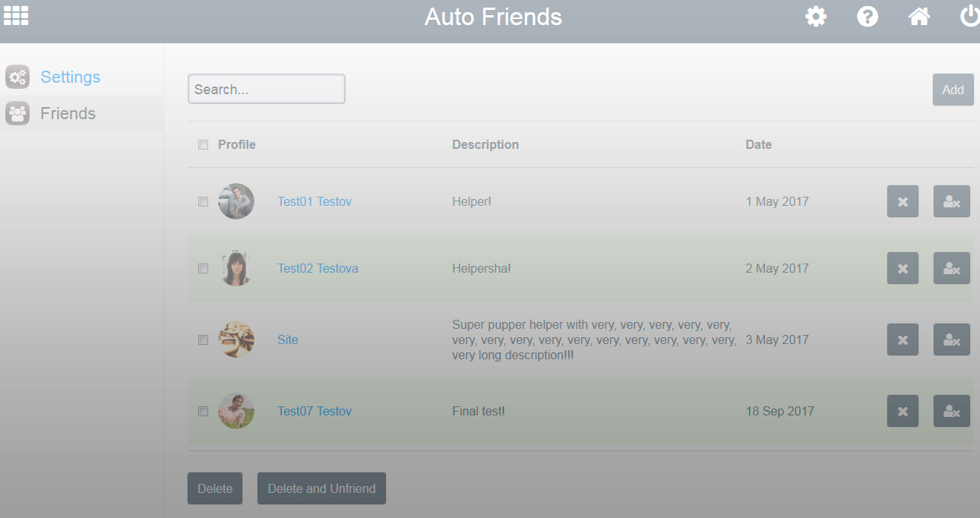Focus the Search input field
The width and height of the screenshot is (980, 518).
click(x=266, y=90)
